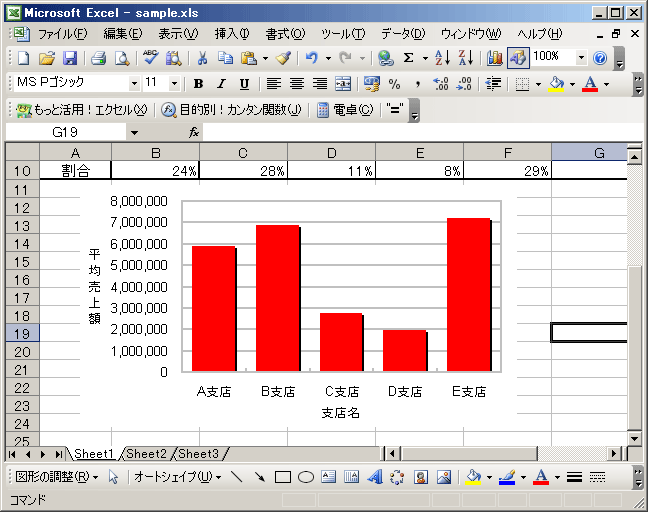Expand the AutoSum functions dropdown arrow
This screenshot has width=648, height=512.
click(x=425, y=58)
